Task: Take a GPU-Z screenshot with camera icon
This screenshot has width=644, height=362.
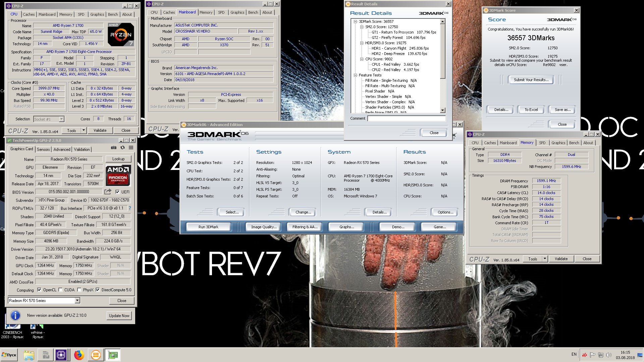Action: pos(114,147)
